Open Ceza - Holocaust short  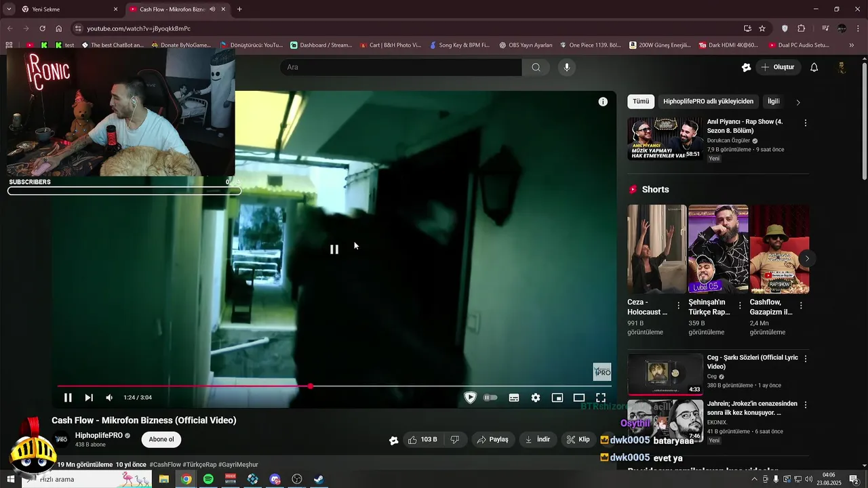(x=657, y=249)
